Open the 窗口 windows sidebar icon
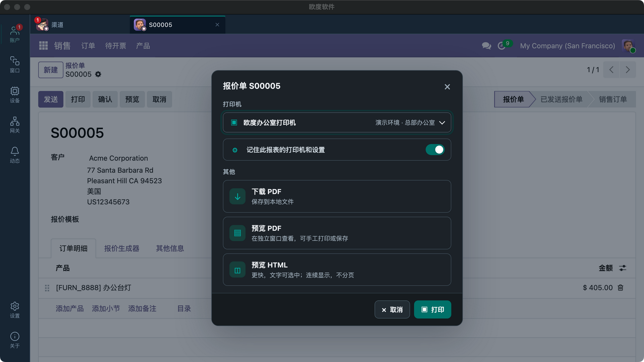Image resolution: width=644 pixels, height=362 pixels. click(15, 64)
